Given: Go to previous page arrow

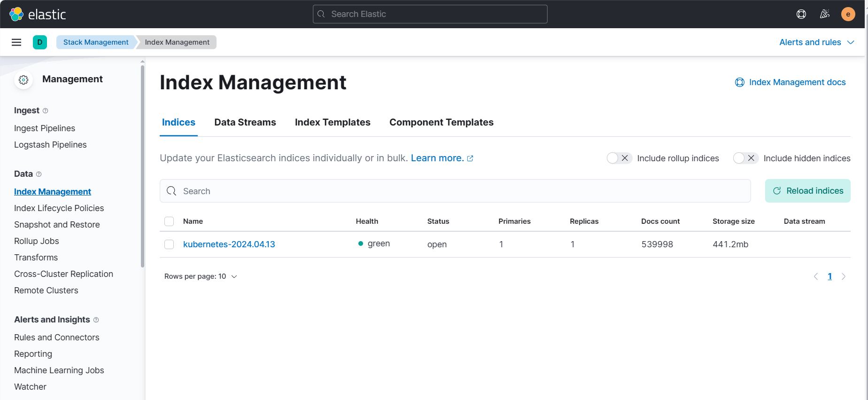Looking at the screenshot, I should coord(816,276).
